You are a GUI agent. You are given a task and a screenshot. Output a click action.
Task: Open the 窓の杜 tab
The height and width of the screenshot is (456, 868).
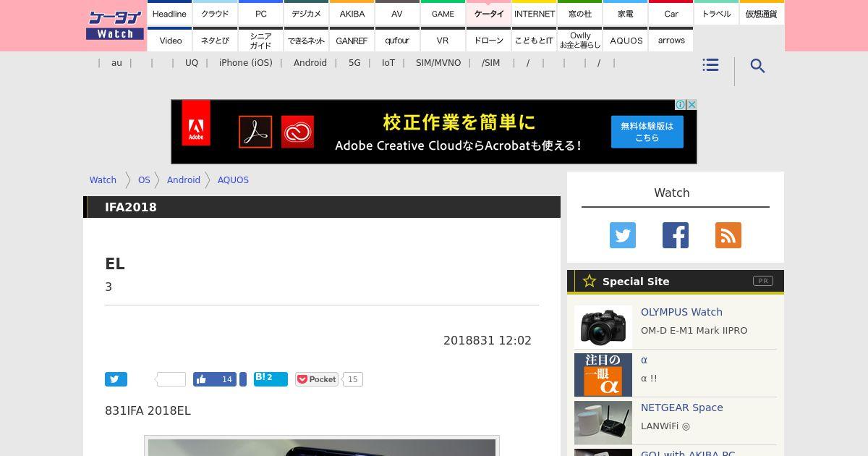click(579, 14)
